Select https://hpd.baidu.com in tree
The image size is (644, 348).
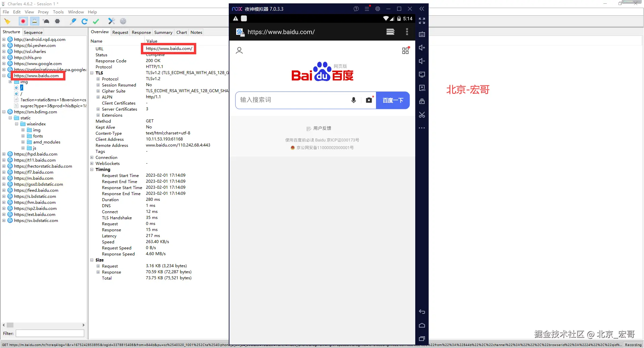pos(36,154)
